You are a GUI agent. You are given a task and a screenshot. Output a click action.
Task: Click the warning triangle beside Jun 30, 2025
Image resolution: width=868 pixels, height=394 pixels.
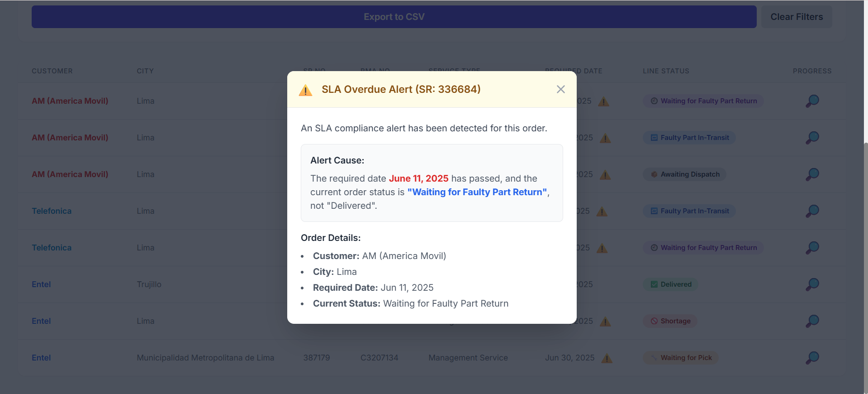pos(607,358)
